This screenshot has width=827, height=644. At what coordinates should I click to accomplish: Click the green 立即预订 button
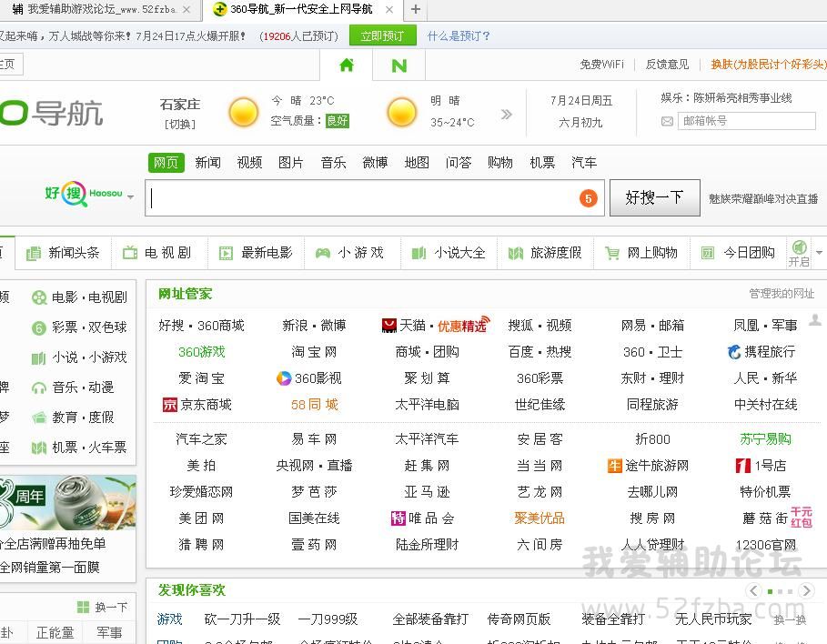coord(382,35)
